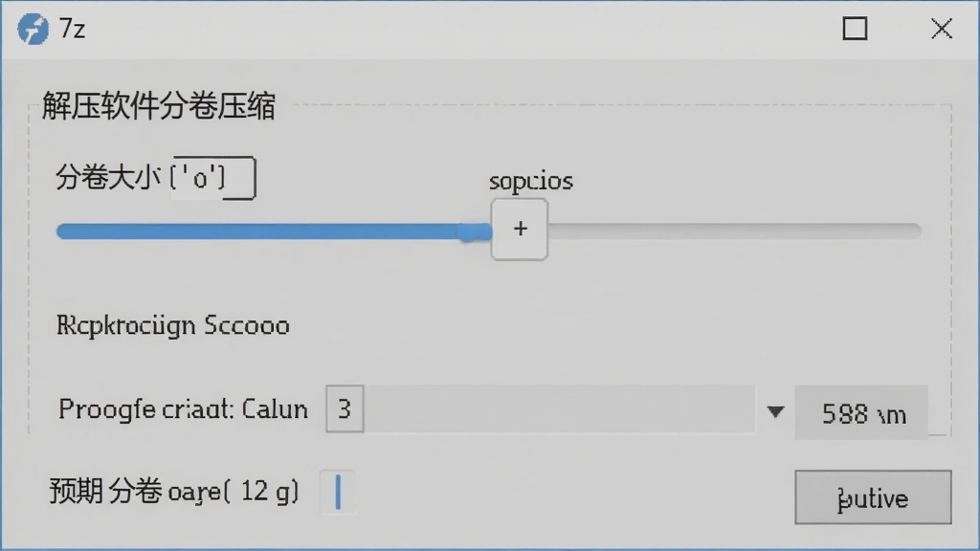980x551 pixels.
Task: Click the small field with blue cursor
Action: [x=338, y=493]
